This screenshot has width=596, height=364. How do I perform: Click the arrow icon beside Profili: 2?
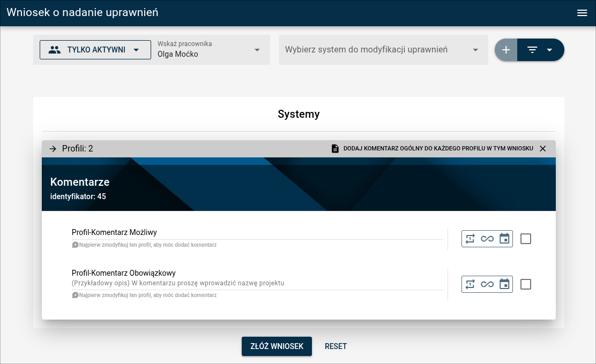53,149
